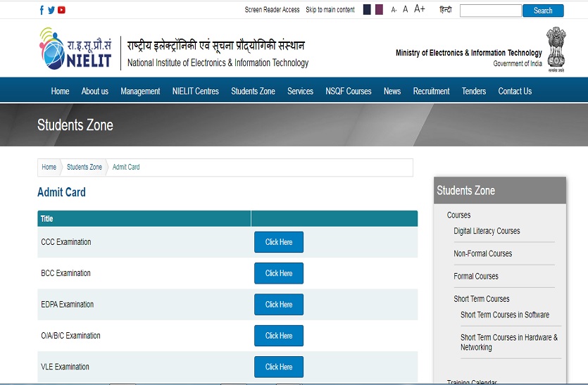Click the search input field
The image size is (588, 385).
tap(491, 11)
